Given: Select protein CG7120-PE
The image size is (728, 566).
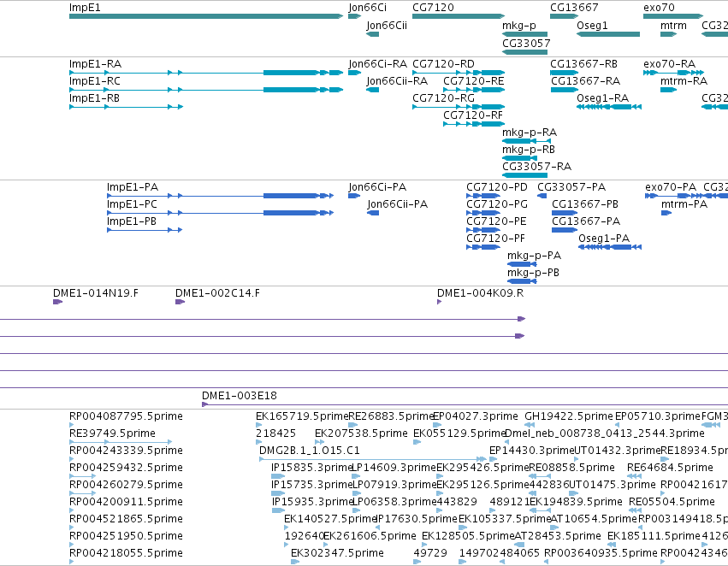Looking at the screenshot, I should click(483, 230).
